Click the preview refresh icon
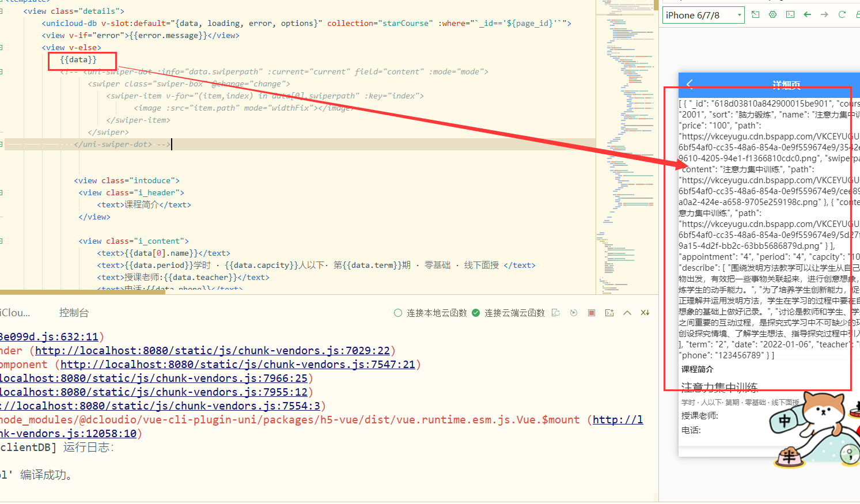This screenshot has width=860, height=504. pos(842,14)
